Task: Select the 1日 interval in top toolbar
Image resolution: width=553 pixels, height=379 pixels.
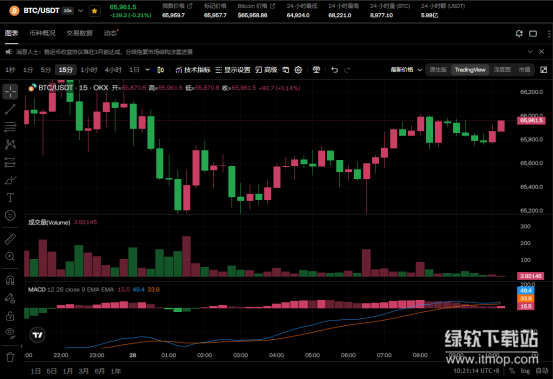Action: pos(134,70)
